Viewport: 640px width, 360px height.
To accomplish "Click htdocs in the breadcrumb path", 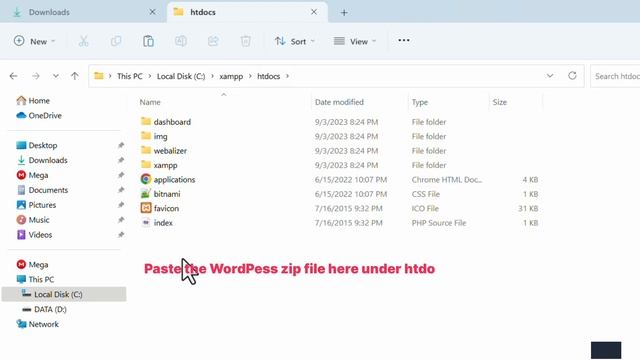I will click(269, 76).
